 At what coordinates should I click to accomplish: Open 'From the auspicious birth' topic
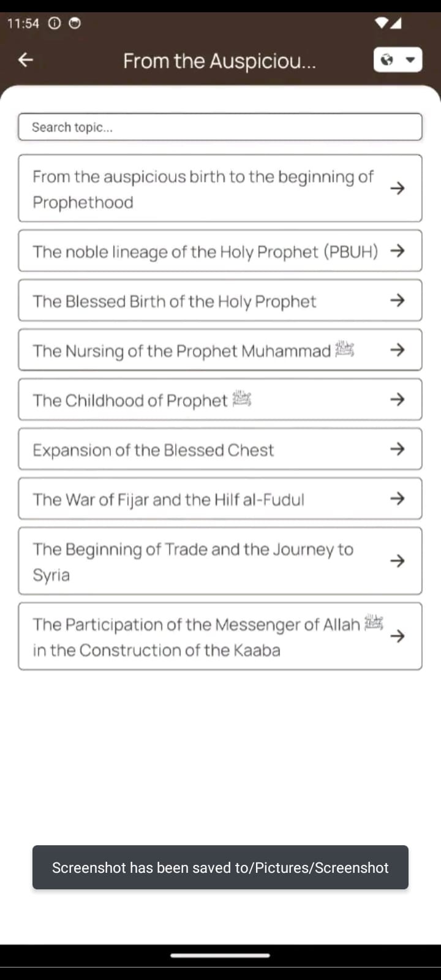pos(202,189)
